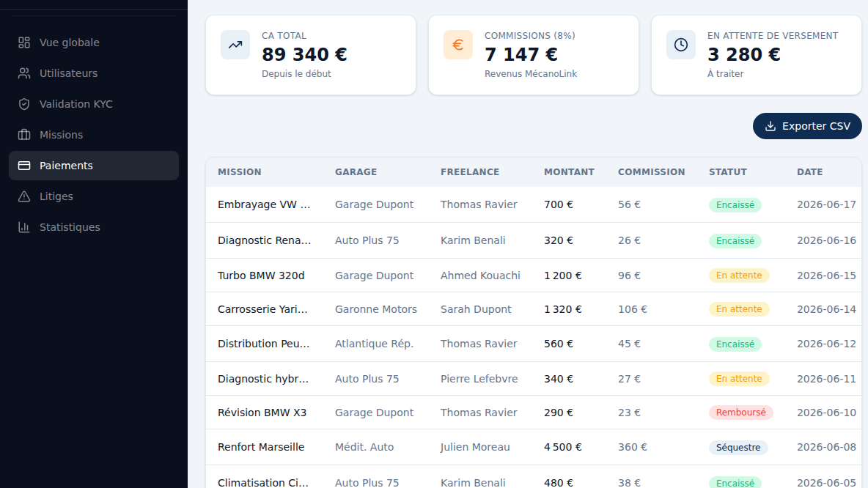The height and width of the screenshot is (488, 868).
Task: Click the Validation KYC shield icon
Action: (23, 104)
